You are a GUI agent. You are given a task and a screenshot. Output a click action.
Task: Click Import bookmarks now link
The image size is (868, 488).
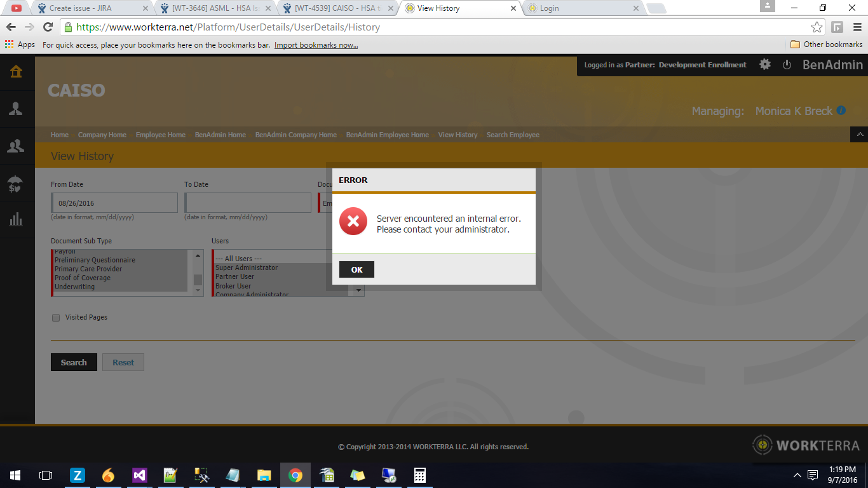(316, 45)
